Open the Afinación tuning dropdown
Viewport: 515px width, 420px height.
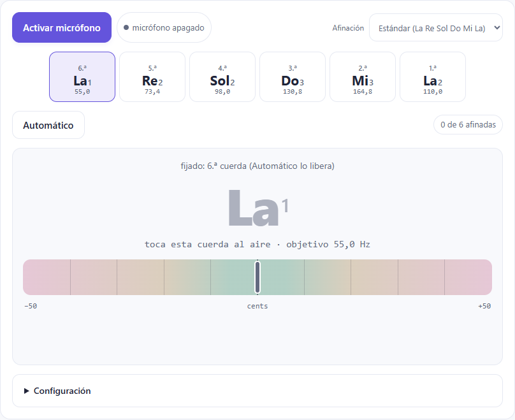(x=436, y=27)
